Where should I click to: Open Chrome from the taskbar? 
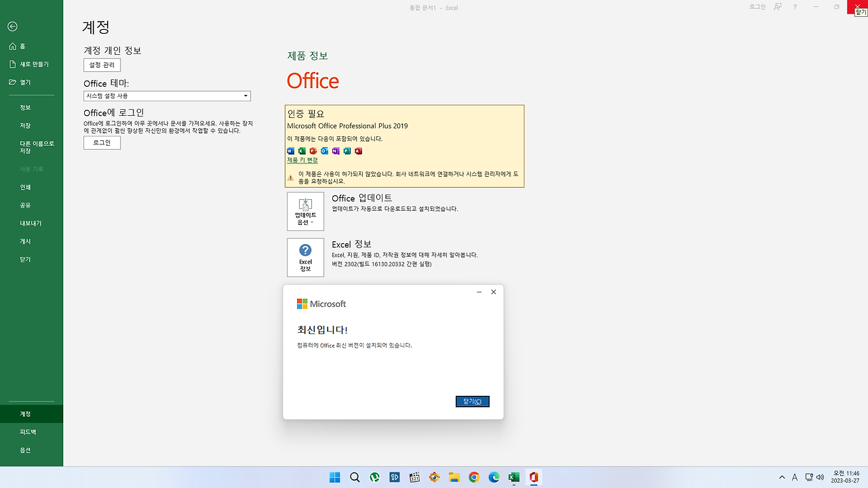[x=473, y=477]
